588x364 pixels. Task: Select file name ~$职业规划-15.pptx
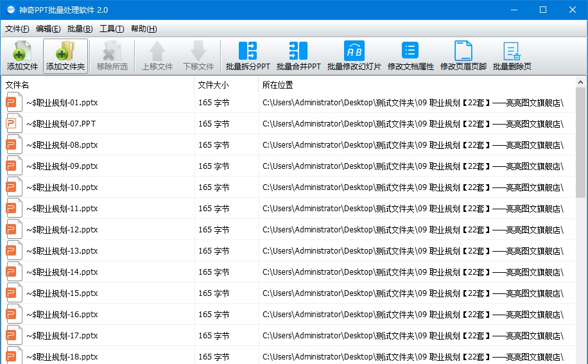[62, 293]
